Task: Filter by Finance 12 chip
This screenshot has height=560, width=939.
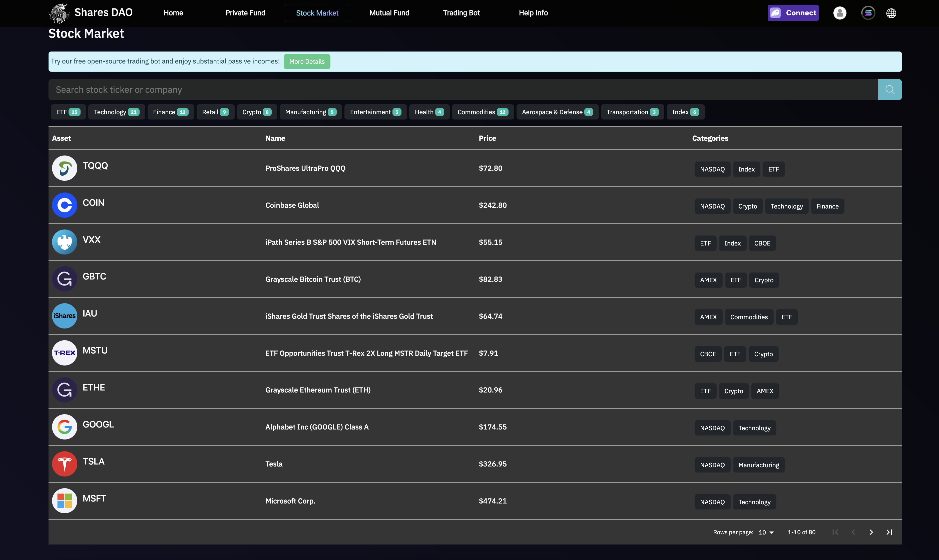Action: pos(171,112)
